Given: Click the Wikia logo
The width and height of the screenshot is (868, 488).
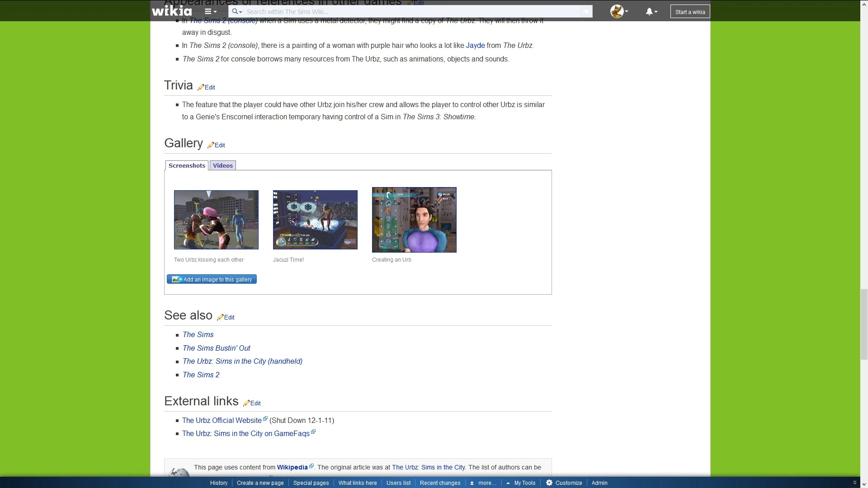Looking at the screenshot, I should pyautogui.click(x=172, y=11).
